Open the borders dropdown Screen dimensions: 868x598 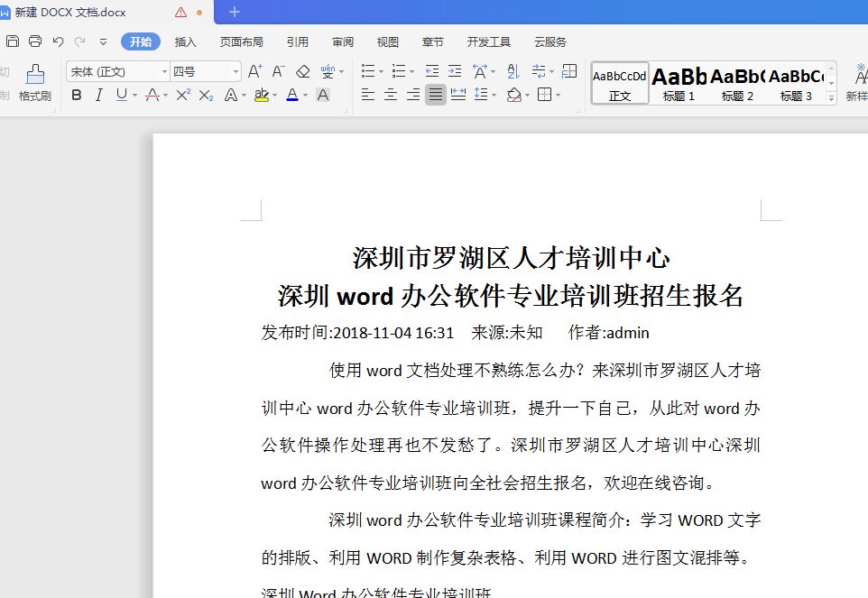(548, 95)
